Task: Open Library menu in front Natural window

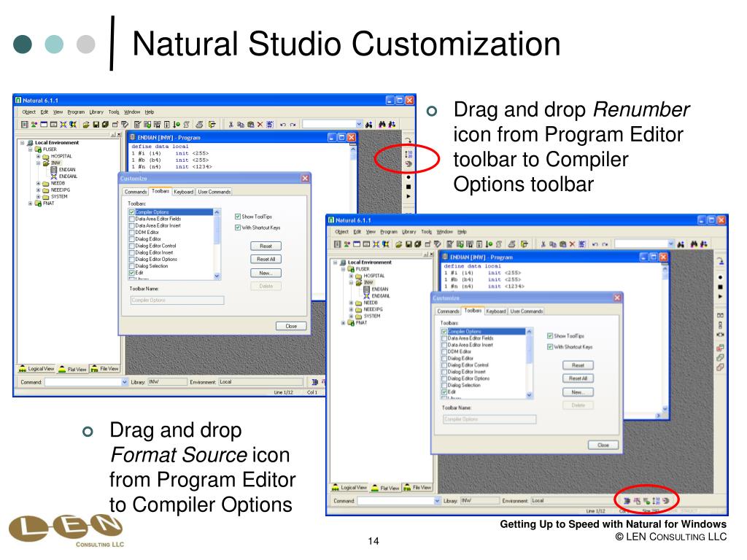Action: pyautogui.click(x=409, y=232)
